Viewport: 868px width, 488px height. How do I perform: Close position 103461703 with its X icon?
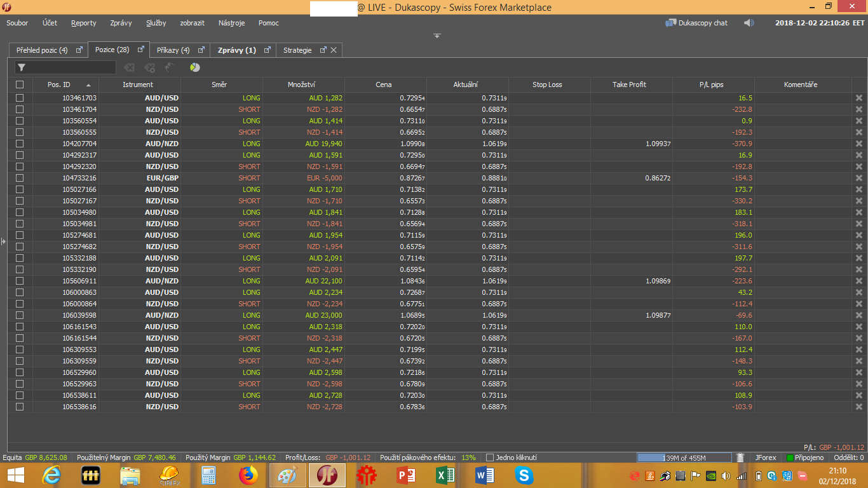point(859,98)
